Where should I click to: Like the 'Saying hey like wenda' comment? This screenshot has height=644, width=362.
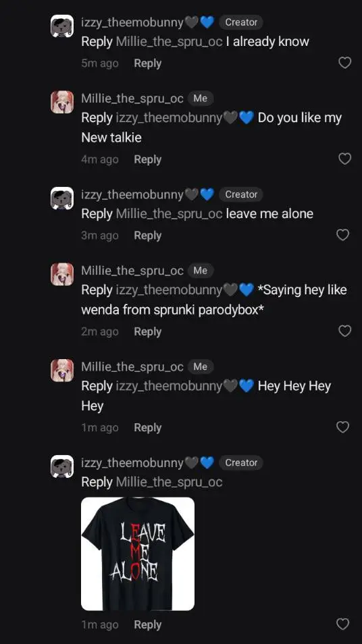coord(344,331)
